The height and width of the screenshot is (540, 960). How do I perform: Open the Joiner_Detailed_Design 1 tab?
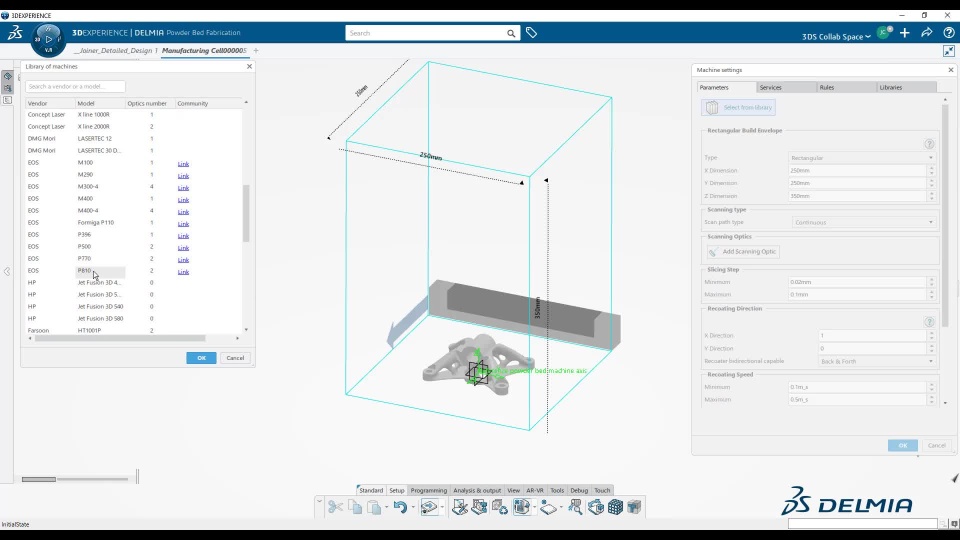click(x=115, y=51)
